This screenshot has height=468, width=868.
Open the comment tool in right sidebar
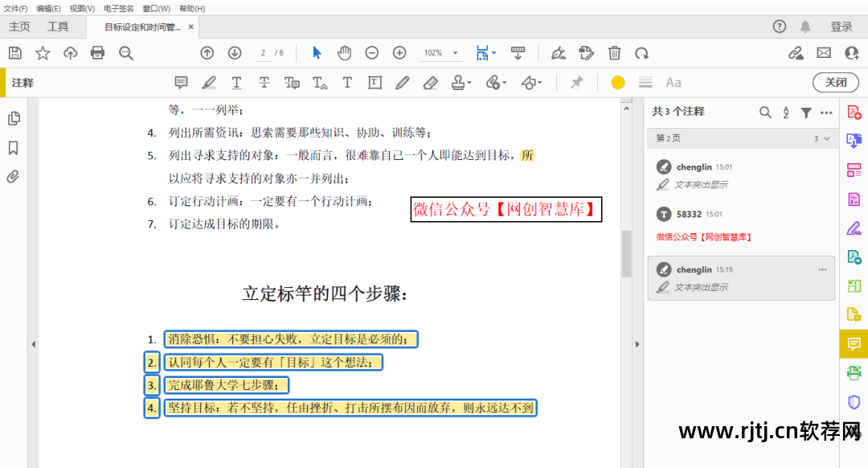854,344
